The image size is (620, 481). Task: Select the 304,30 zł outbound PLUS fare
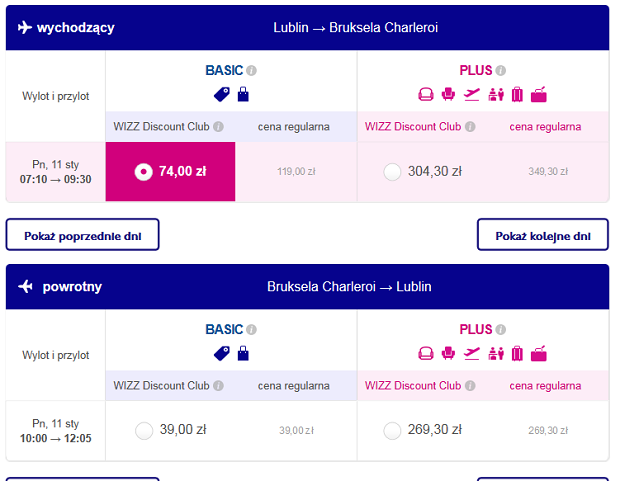[x=392, y=172]
